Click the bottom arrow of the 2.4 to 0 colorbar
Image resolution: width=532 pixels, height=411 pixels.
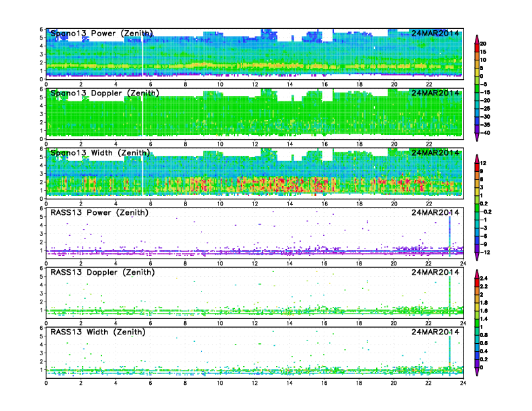pos(477,371)
